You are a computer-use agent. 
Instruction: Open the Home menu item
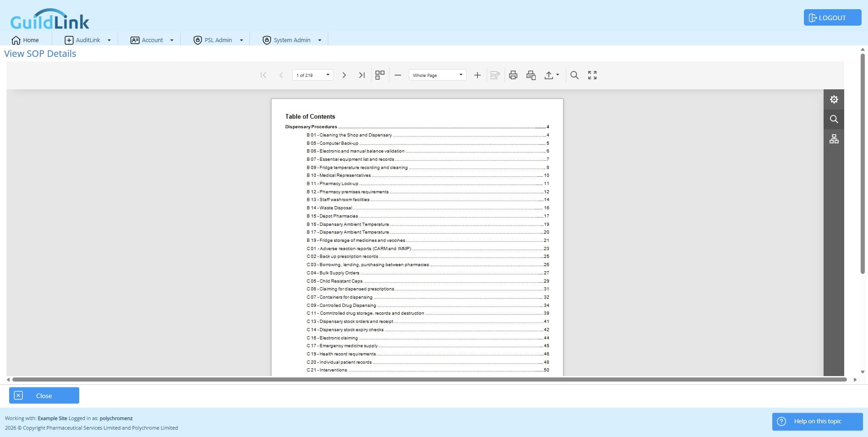(x=26, y=40)
